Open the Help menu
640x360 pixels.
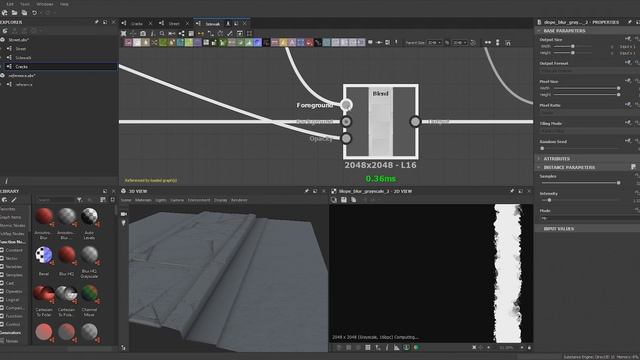click(64, 4)
